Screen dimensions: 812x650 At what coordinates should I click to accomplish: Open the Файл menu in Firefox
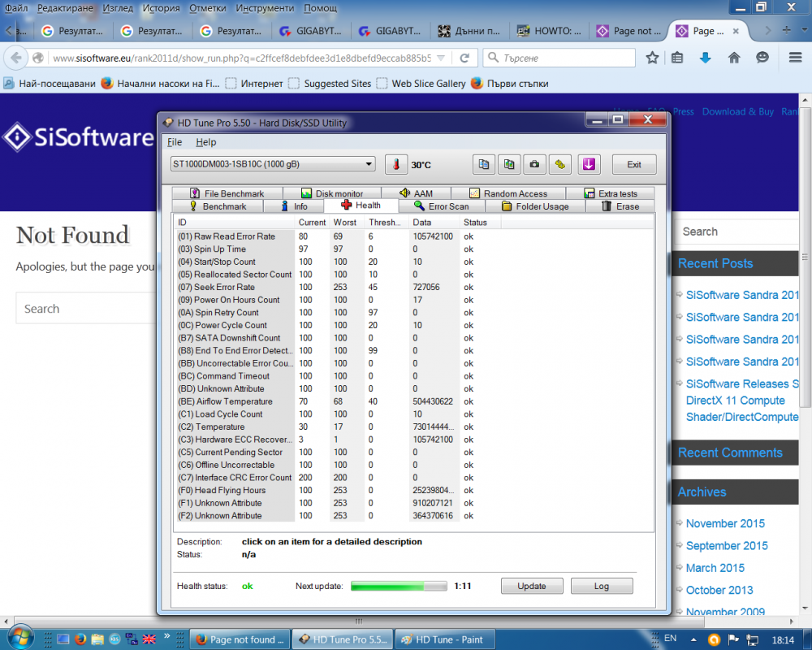tap(16, 8)
